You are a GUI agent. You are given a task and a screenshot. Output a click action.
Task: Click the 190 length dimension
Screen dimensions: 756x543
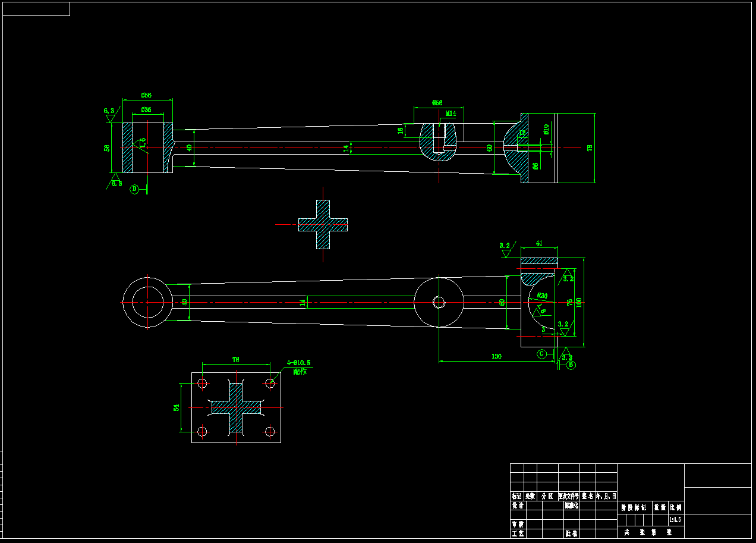point(497,356)
